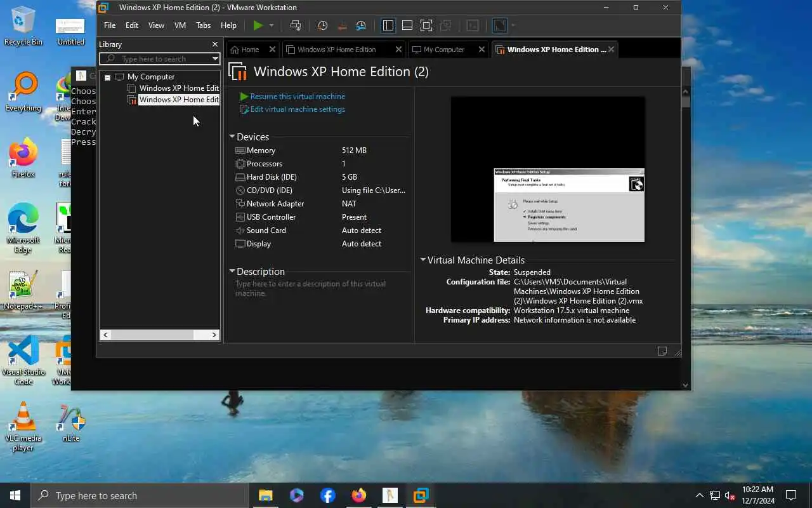Open Visual Studio Code desktop shortcut
Viewport: 812px width, 508px height.
pos(23,360)
